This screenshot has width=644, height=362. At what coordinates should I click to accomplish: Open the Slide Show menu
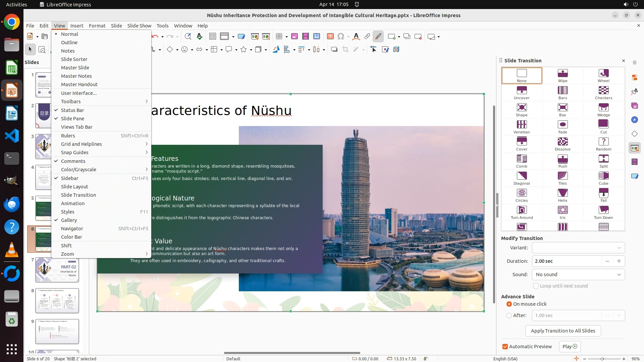(x=139, y=25)
